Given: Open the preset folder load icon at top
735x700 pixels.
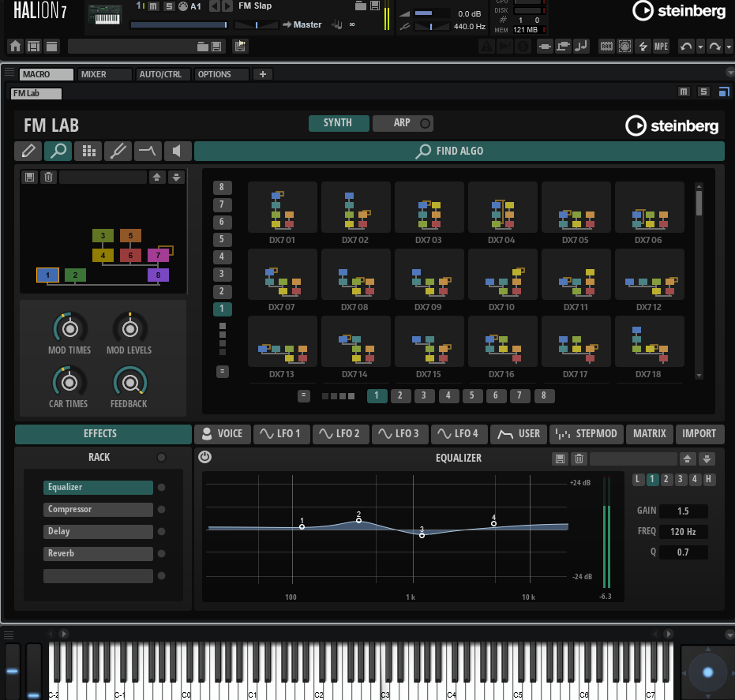Looking at the screenshot, I should tap(361, 6).
